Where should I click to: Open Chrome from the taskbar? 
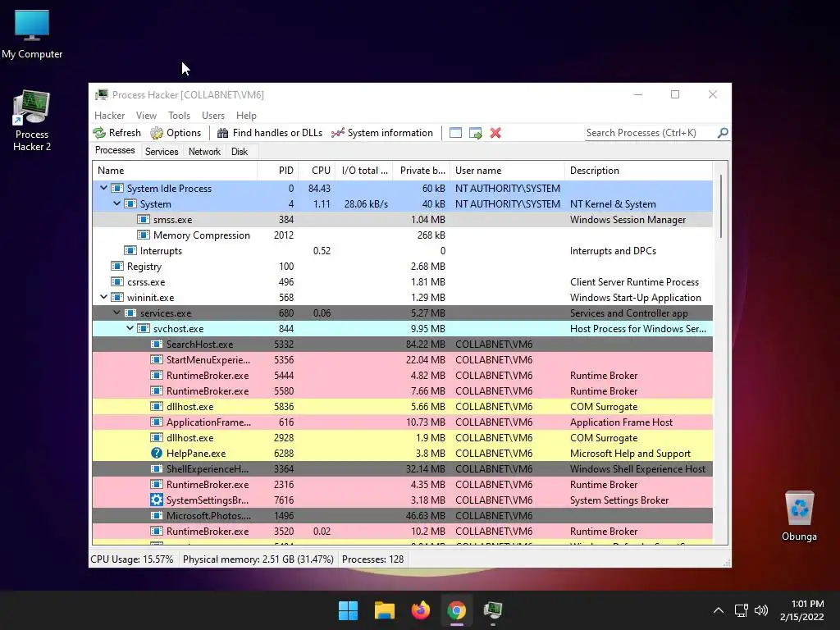pos(456,610)
